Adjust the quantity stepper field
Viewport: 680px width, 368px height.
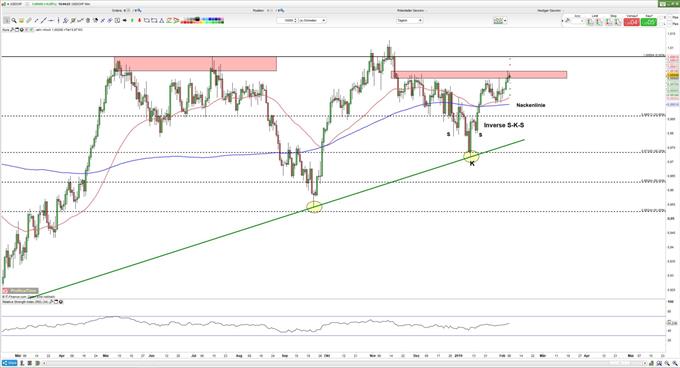coord(287,20)
